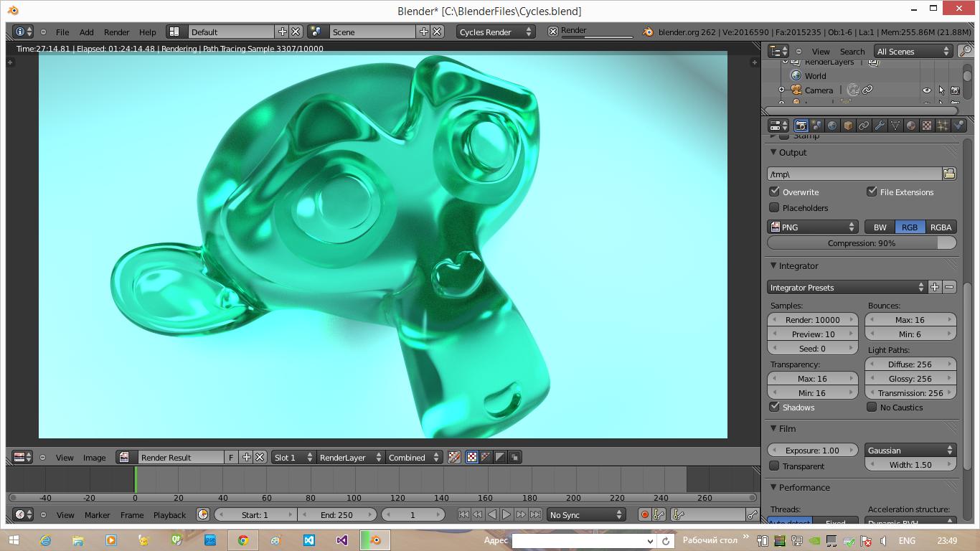Screen dimensions: 980x551
Task: Select BW color mode
Action: point(880,227)
